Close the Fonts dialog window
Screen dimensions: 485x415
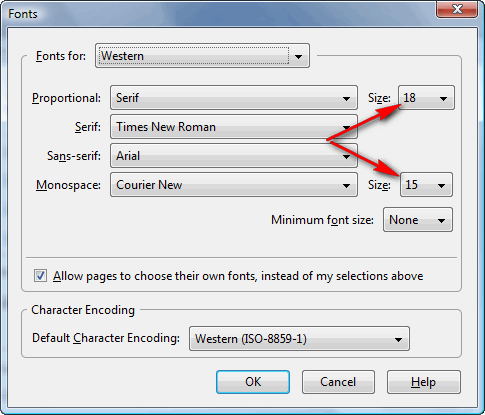tap(457, 9)
